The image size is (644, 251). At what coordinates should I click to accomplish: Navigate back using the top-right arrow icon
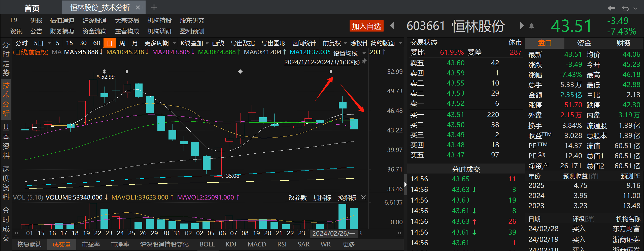pyautogui.click(x=612, y=8)
